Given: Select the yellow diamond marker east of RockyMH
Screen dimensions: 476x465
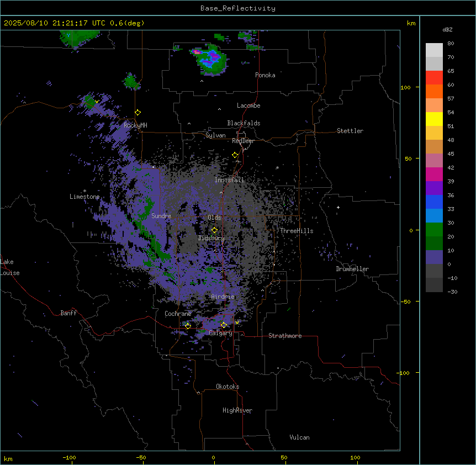Looking at the screenshot, I should (137, 113).
